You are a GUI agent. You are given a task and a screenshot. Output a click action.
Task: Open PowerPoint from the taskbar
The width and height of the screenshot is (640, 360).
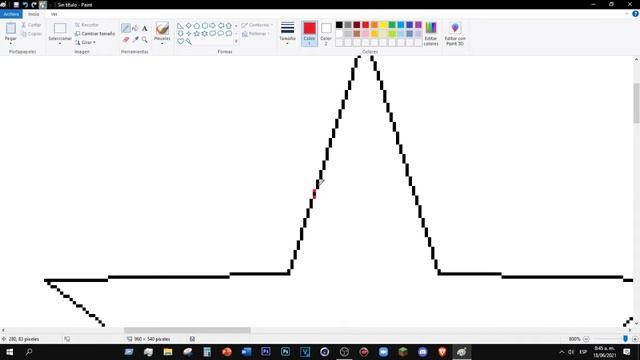pos(227,352)
